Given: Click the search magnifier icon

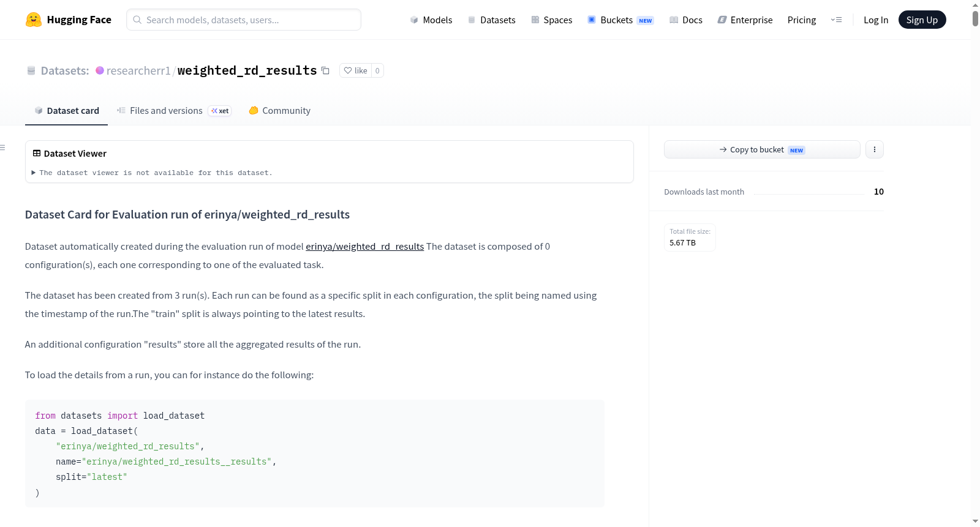Looking at the screenshot, I should click(137, 20).
